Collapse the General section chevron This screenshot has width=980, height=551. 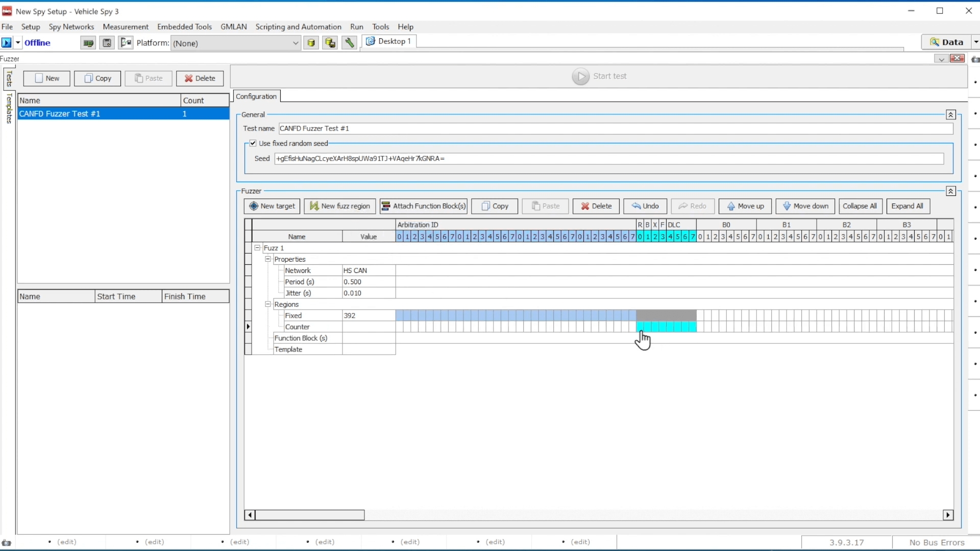[950, 115]
